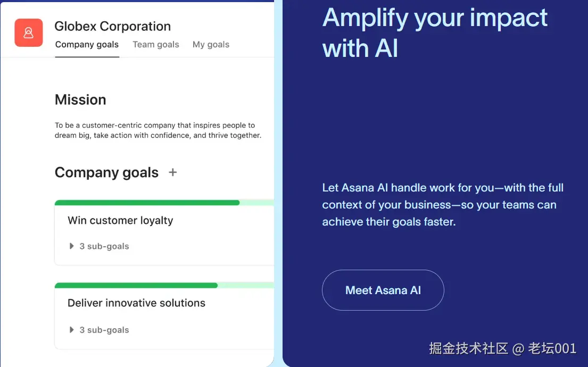Open the Company goals tab
This screenshot has width=588, height=367.
tap(87, 45)
